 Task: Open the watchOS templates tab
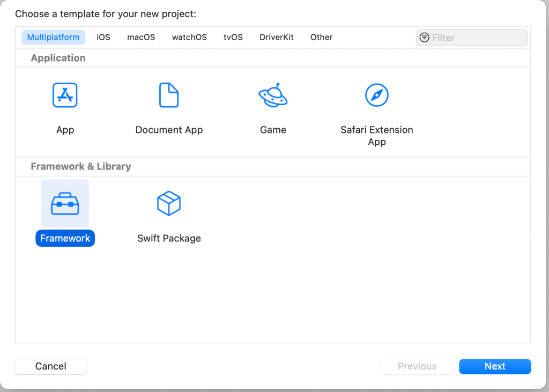pos(189,37)
